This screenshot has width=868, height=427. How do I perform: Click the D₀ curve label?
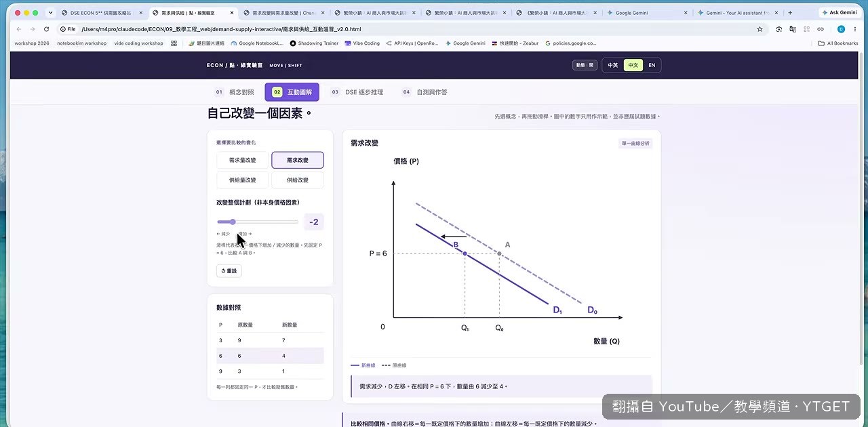coord(592,310)
